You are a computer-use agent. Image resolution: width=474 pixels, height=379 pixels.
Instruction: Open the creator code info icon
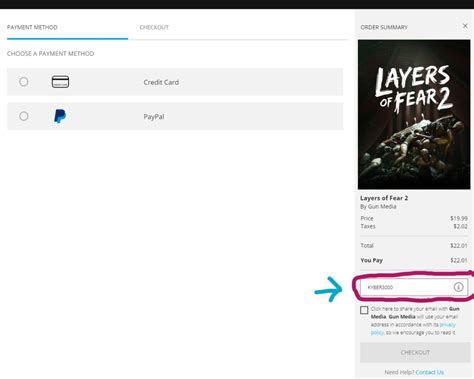tap(459, 287)
